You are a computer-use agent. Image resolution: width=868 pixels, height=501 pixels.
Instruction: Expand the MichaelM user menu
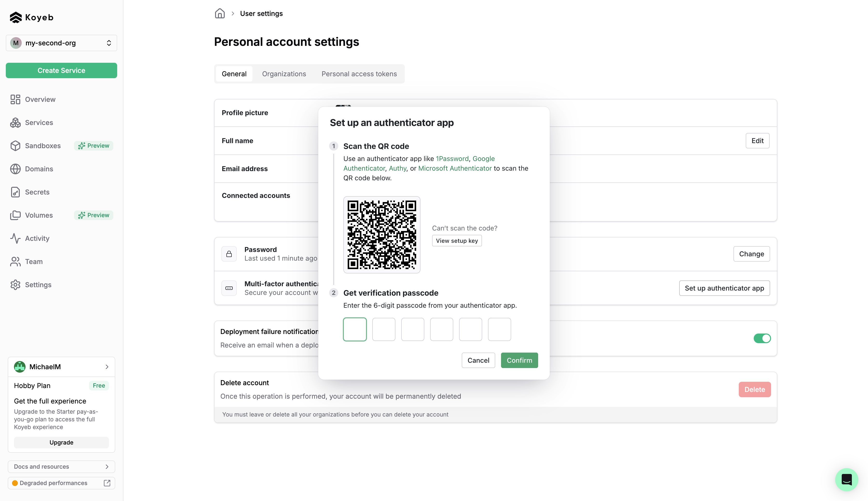pyautogui.click(x=61, y=367)
